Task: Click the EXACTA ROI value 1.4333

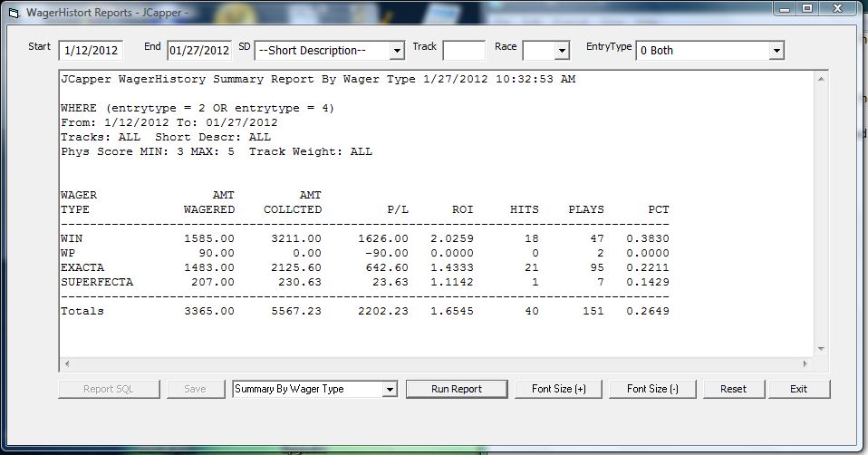Action: [452, 267]
